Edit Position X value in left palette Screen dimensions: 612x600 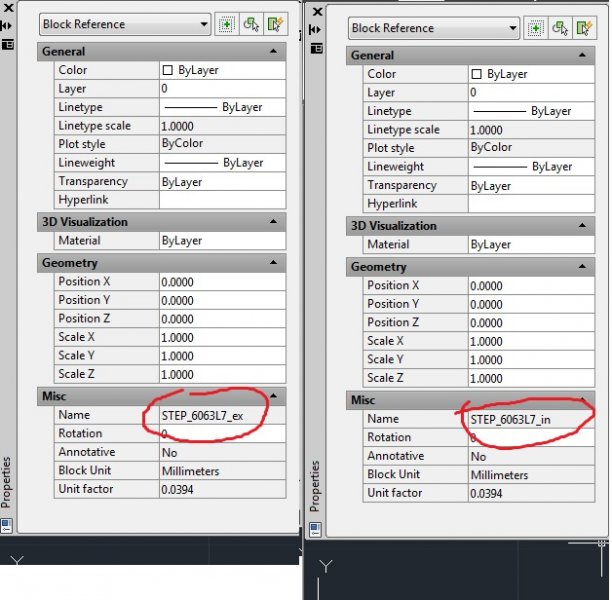pyautogui.click(x=223, y=281)
